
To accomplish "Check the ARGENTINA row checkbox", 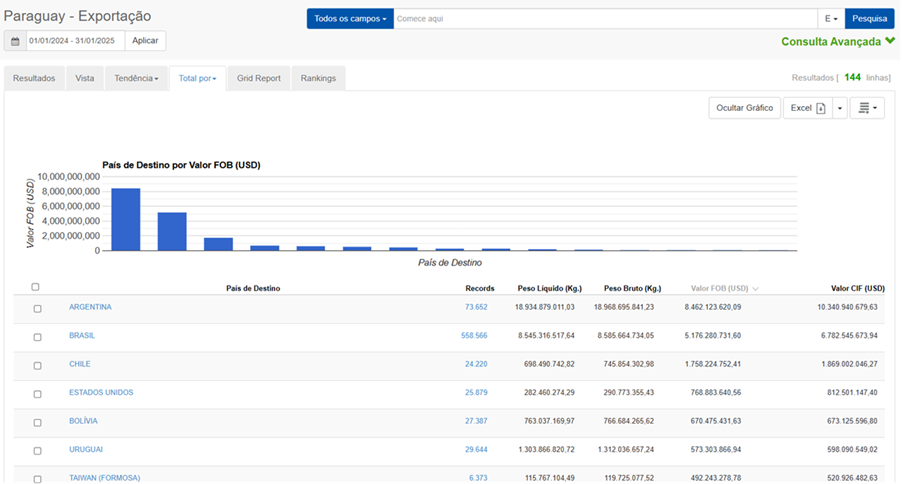I will [x=38, y=309].
